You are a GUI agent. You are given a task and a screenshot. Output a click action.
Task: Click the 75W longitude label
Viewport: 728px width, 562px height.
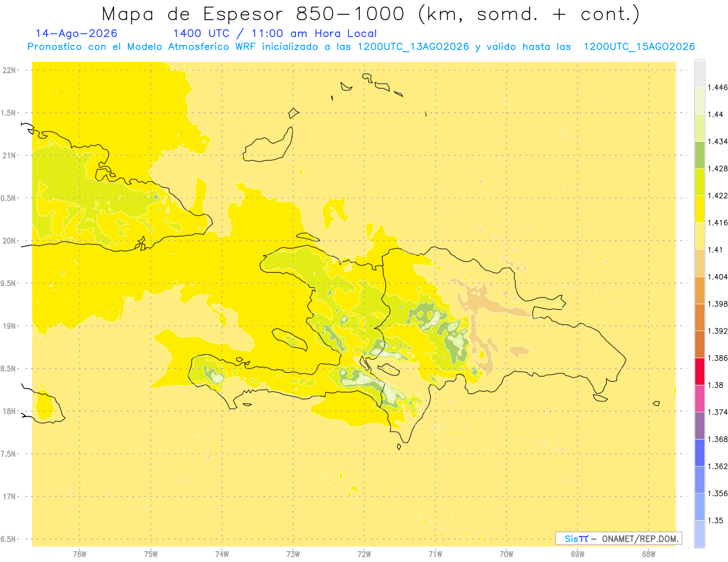pyautogui.click(x=151, y=554)
